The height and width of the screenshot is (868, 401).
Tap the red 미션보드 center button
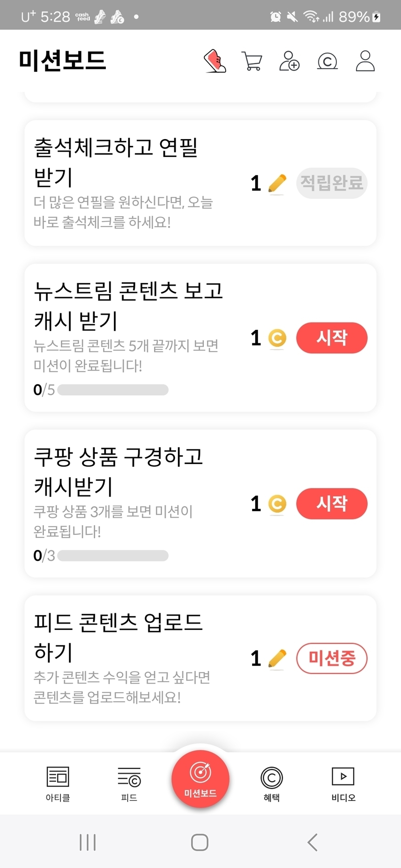200,778
